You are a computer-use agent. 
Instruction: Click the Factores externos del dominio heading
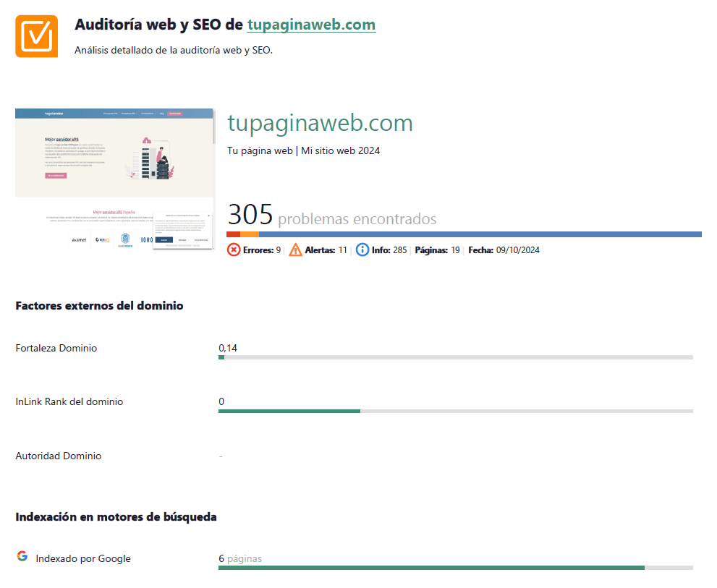99,306
